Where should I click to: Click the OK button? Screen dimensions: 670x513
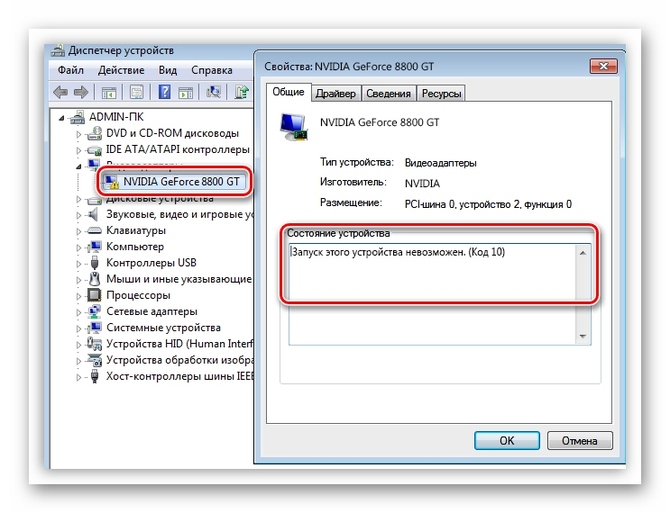(x=507, y=440)
